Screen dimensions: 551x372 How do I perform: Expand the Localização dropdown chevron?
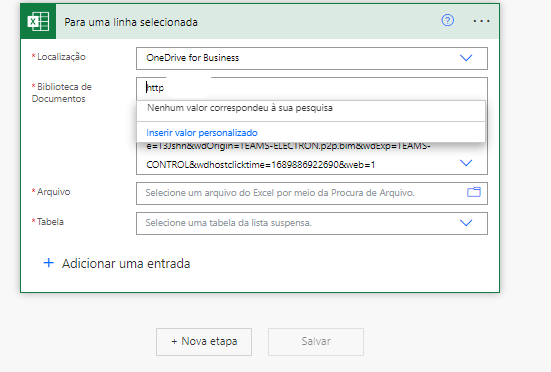click(x=466, y=58)
